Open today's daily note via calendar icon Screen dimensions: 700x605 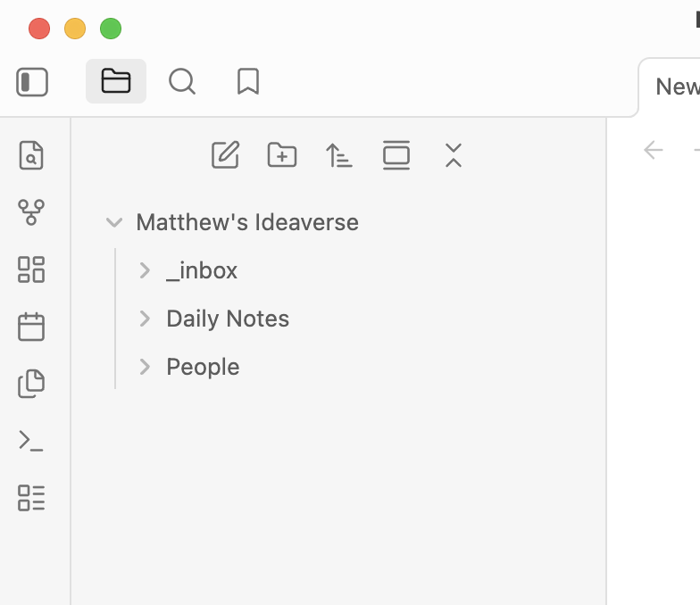(x=31, y=327)
